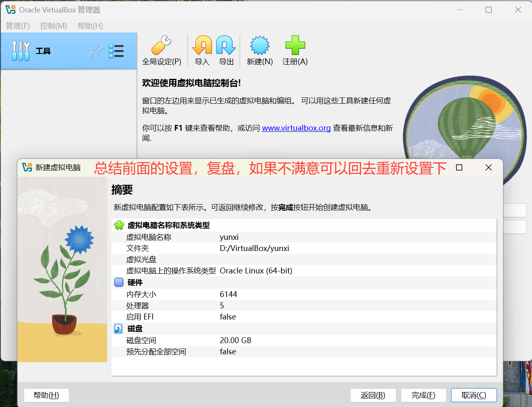Click the VirtualBox logo in manager title bar

pyautogui.click(x=10, y=10)
